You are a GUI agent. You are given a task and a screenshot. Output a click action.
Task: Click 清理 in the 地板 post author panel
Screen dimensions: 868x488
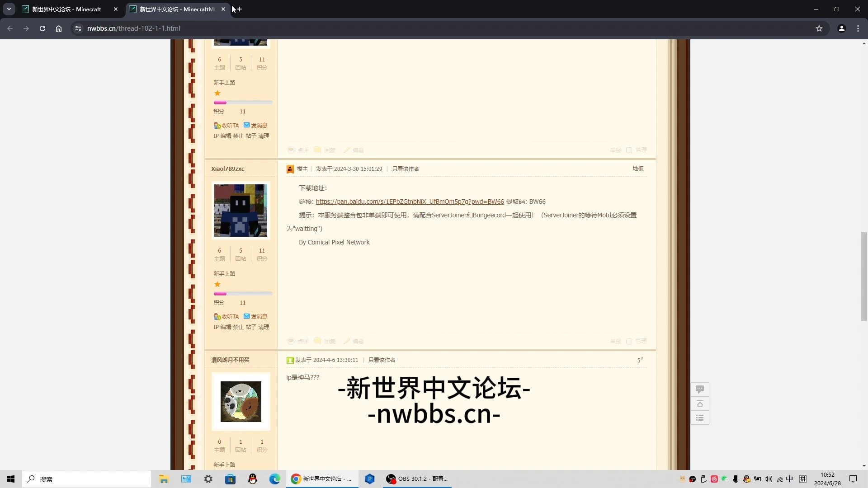pyautogui.click(x=264, y=327)
